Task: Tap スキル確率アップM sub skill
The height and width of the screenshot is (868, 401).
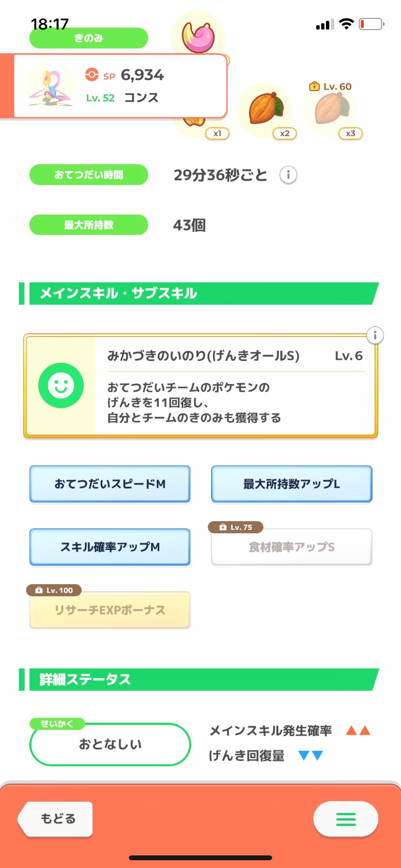Action: point(110,547)
